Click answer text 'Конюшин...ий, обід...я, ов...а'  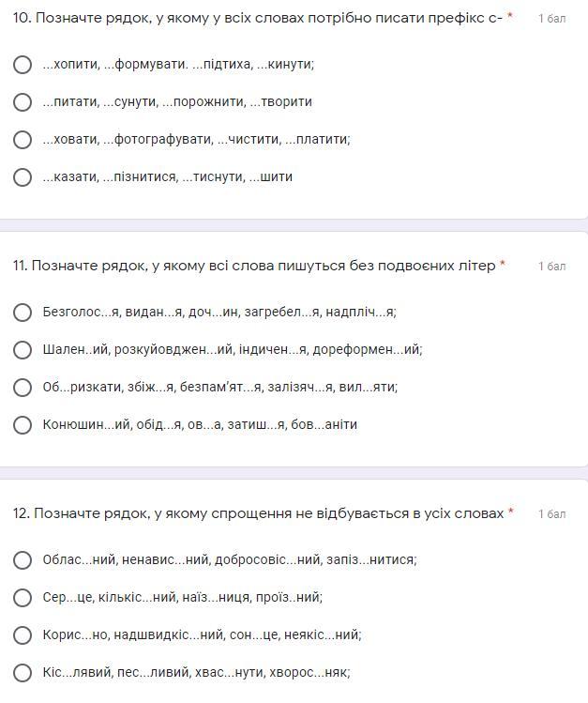pos(200,424)
